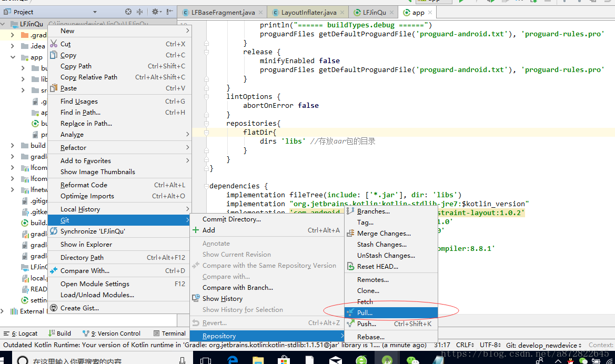
Task: Open the Build tool window
Action: (x=59, y=333)
